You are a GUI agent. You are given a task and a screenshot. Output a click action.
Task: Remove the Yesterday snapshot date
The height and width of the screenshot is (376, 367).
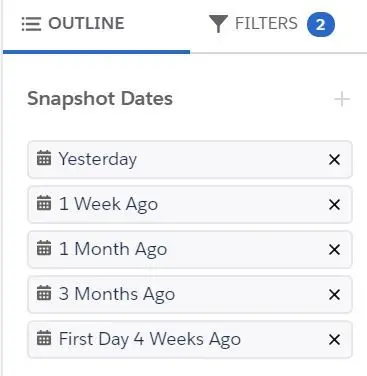[334, 160]
